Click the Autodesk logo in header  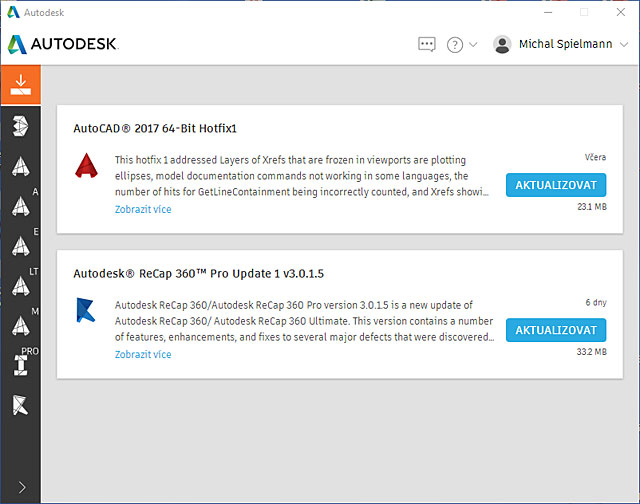63,44
